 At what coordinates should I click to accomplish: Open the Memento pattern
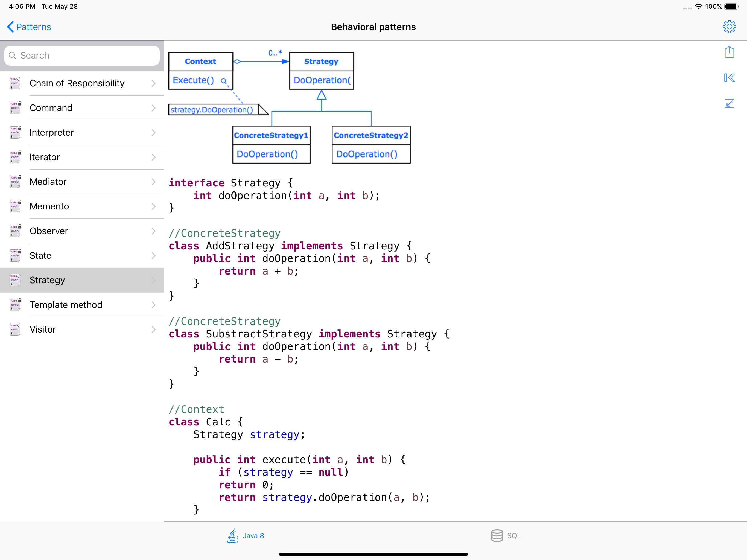pos(49,206)
